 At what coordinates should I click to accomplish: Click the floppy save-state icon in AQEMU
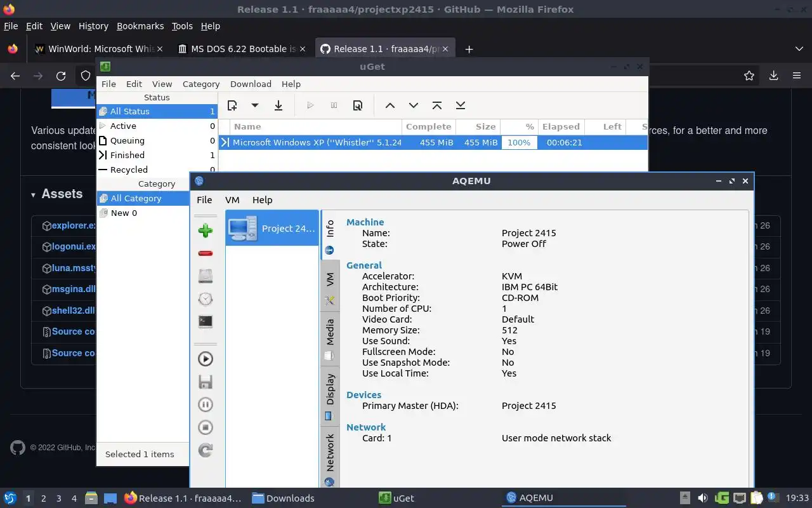[x=205, y=382]
